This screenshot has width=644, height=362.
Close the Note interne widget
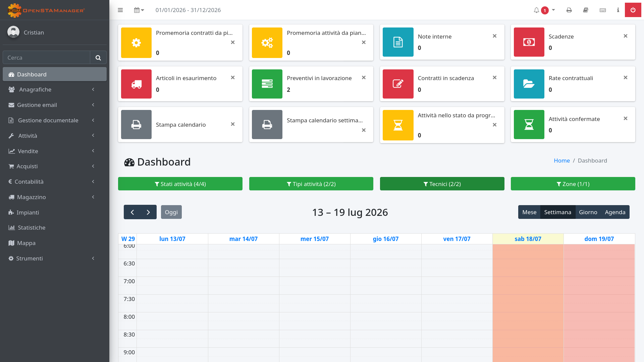[x=494, y=36]
